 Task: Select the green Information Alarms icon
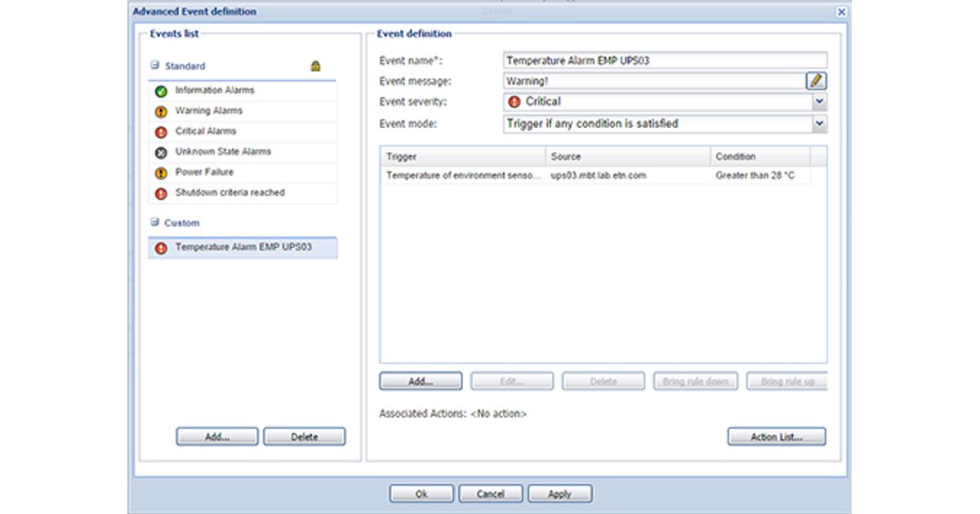tap(161, 91)
